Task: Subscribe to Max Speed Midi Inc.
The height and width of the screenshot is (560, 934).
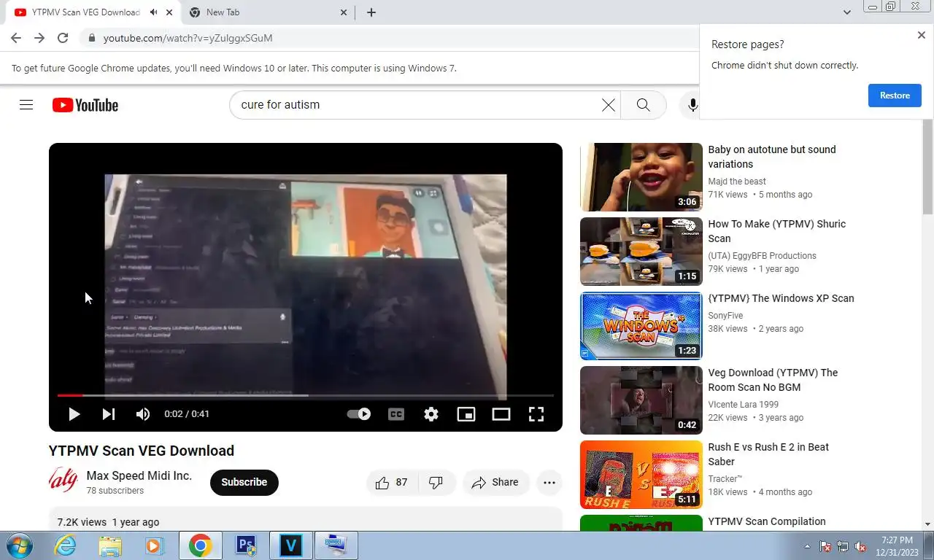Action: pyautogui.click(x=244, y=483)
